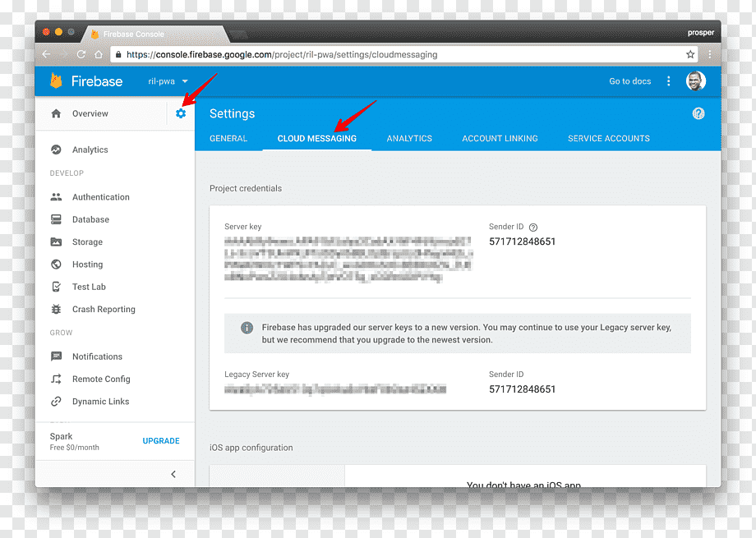756x538 pixels.
Task: Click the padlock secure site icon
Action: pos(118,54)
